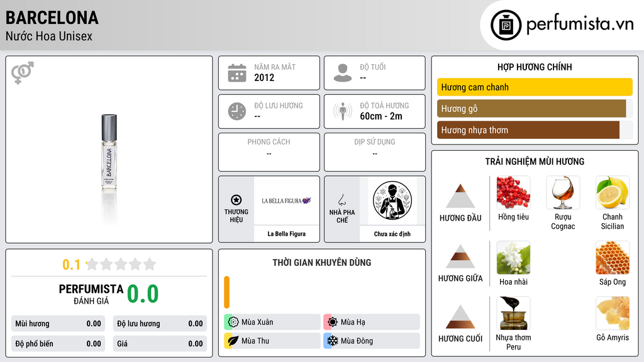
Task: Click the five-star rating row
Action: [121, 265]
